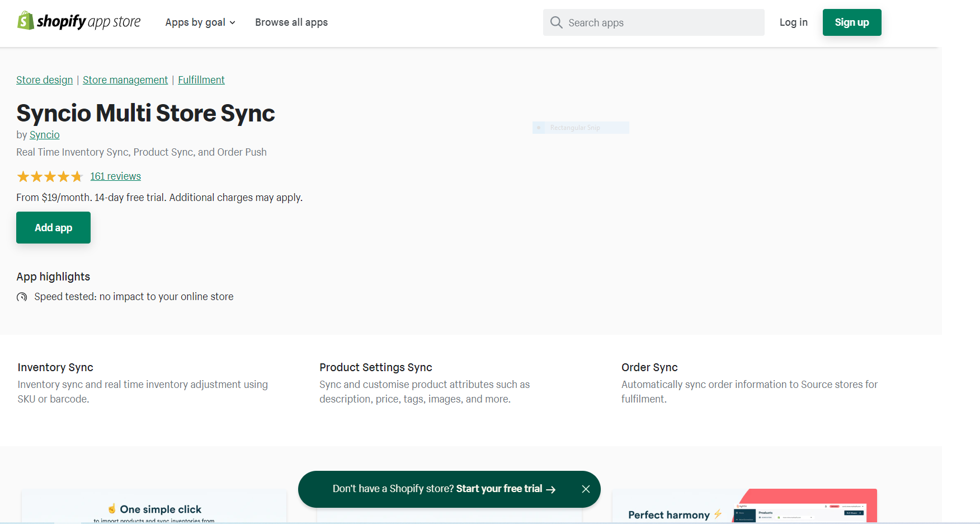Click the Add app button
980x524 pixels.
click(53, 227)
